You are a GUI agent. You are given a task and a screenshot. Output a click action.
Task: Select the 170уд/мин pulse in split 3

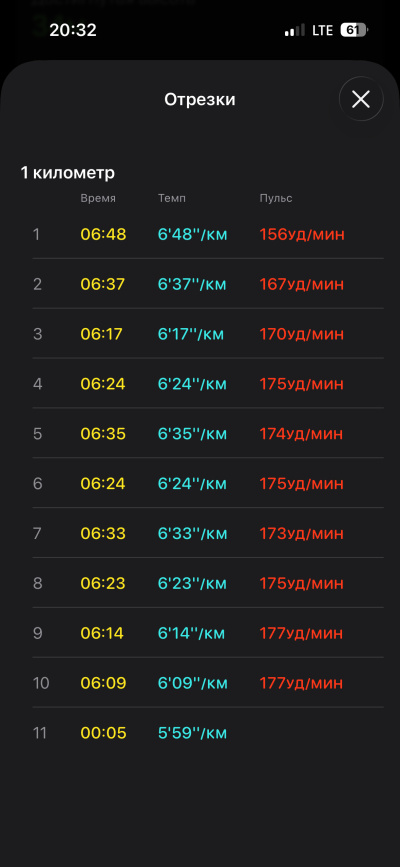coord(302,334)
